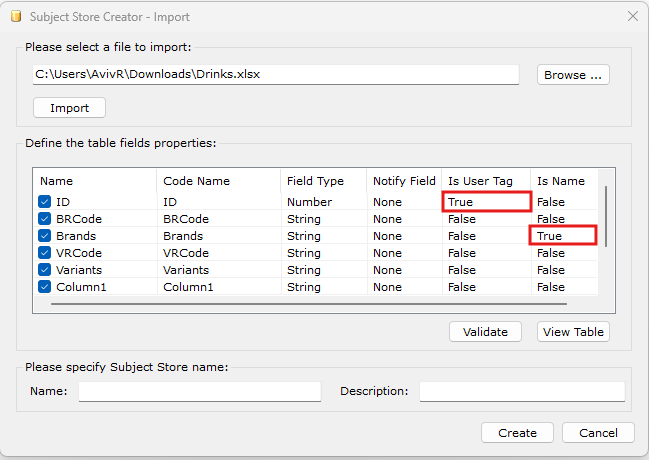Click the Subject Store Creator title icon
The image size is (649, 460).
point(16,16)
